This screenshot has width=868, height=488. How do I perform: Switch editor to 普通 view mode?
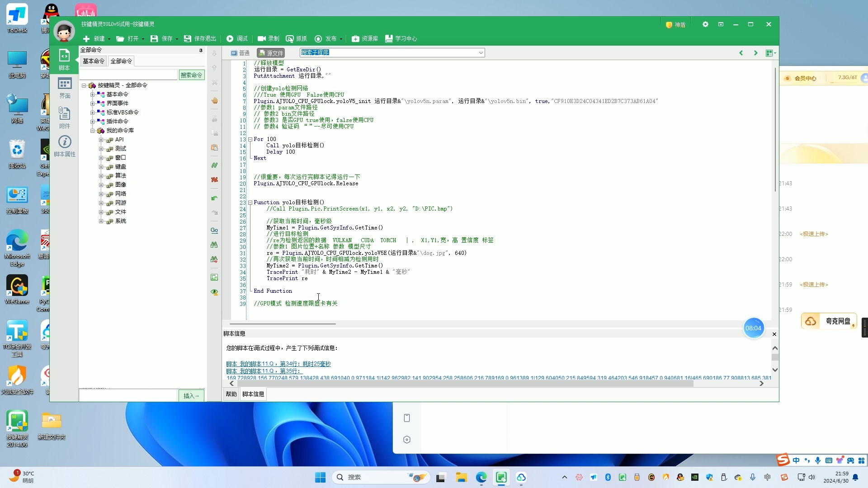(240, 53)
